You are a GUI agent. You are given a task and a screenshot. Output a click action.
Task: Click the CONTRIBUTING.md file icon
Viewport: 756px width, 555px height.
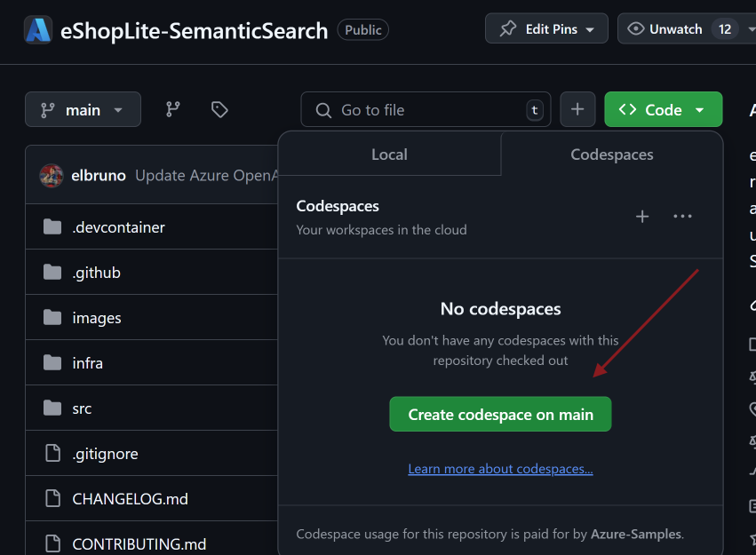(x=52, y=543)
